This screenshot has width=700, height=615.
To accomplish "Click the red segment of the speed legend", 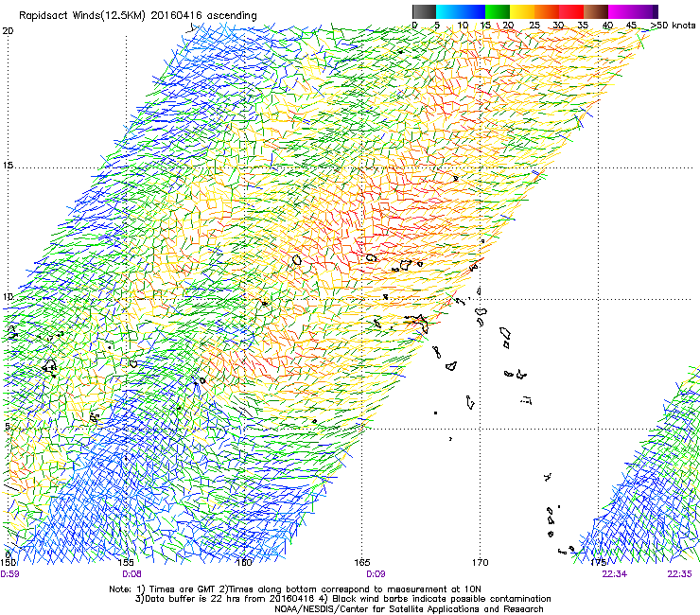I will [x=571, y=11].
